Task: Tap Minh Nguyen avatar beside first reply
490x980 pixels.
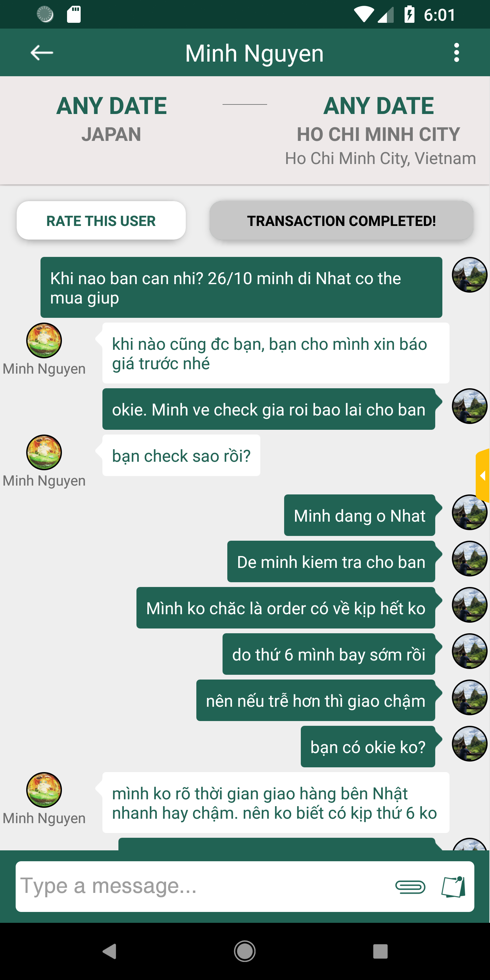Action: 44,341
